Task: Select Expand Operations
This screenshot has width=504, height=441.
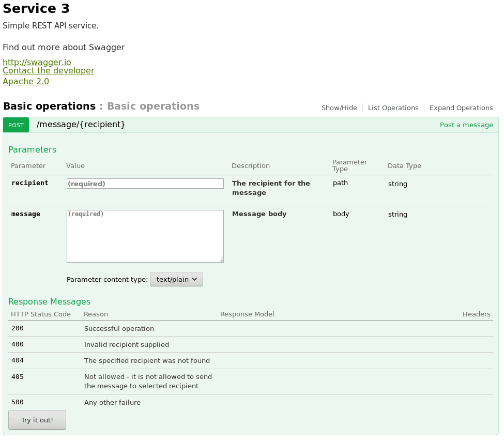Action: coord(461,108)
